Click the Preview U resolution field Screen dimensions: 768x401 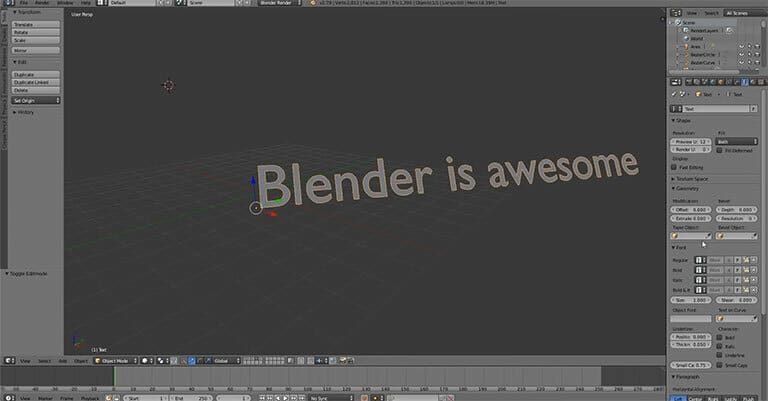coord(691,142)
